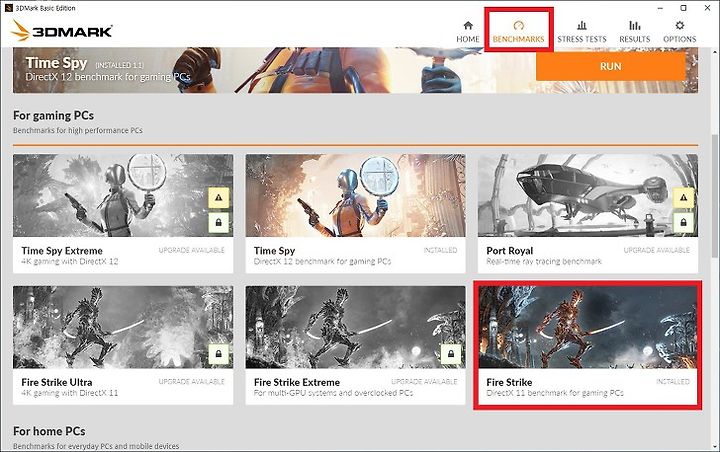Select the Port Royal thumbnail
This screenshot has height=452, width=720.
[x=588, y=196]
